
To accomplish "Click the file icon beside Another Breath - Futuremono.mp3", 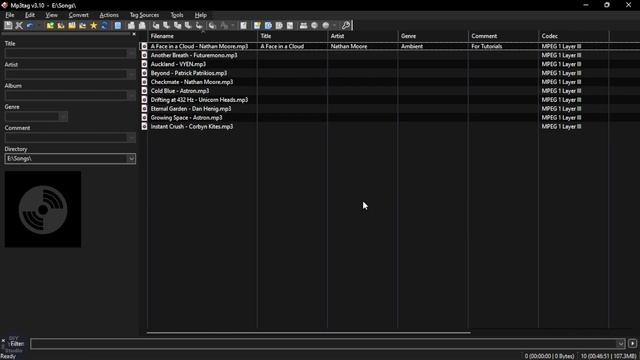I will [x=144, y=55].
